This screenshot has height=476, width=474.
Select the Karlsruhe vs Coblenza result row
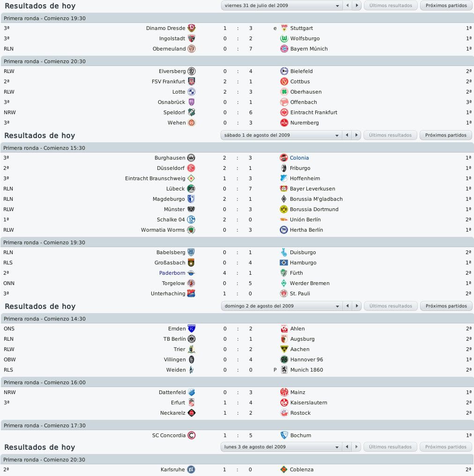[237, 469]
